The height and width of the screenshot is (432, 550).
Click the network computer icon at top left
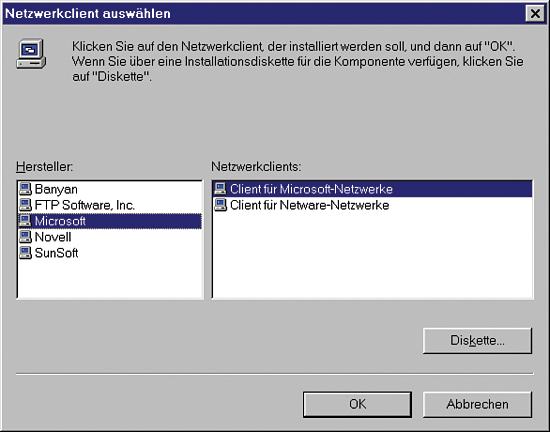(31, 54)
